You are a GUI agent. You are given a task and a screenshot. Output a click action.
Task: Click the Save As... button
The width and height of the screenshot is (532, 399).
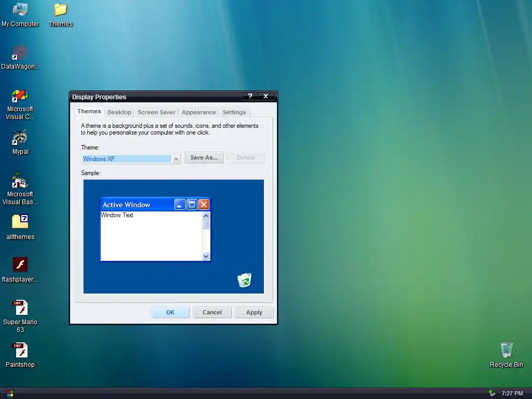point(204,157)
